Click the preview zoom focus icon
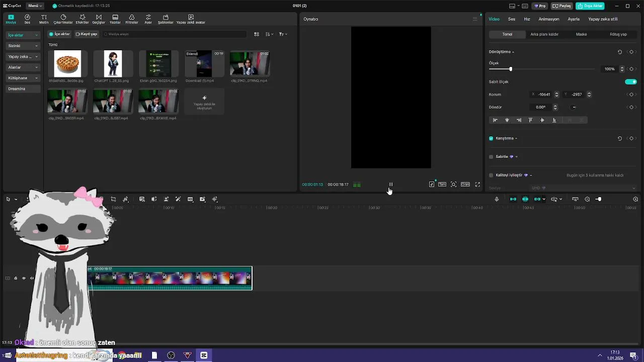 pyautogui.click(x=453, y=185)
